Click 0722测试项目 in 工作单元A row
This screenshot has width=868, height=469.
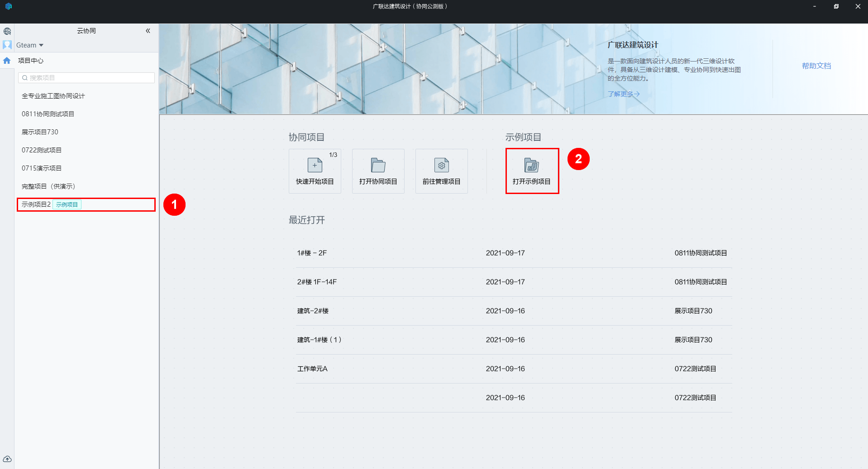pyautogui.click(x=695, y=369)
